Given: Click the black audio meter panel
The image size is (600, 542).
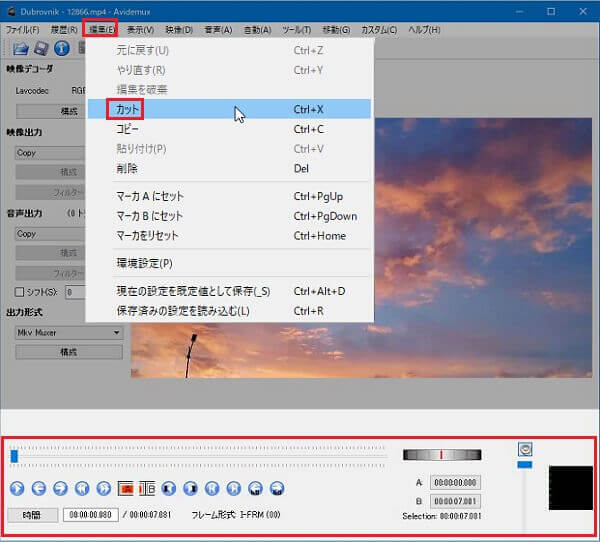Looking at the screenshot, I should click(571, 488).
